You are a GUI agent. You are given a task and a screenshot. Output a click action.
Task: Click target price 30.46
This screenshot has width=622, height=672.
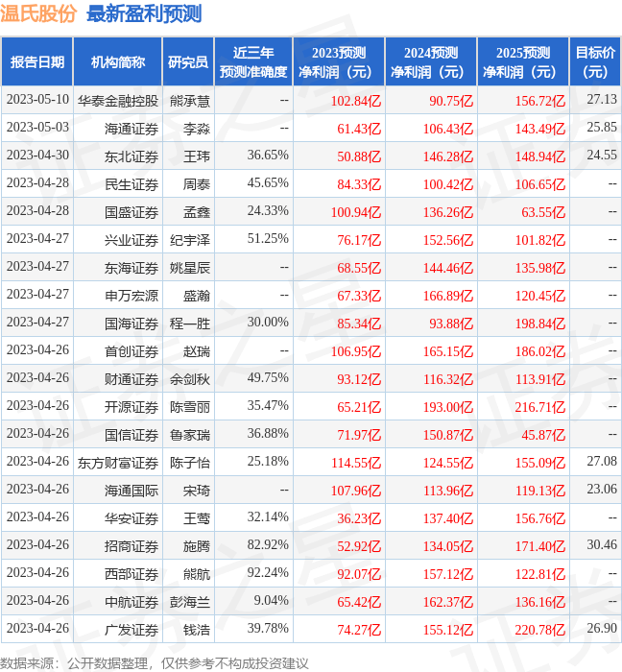[x=602, y=544]
